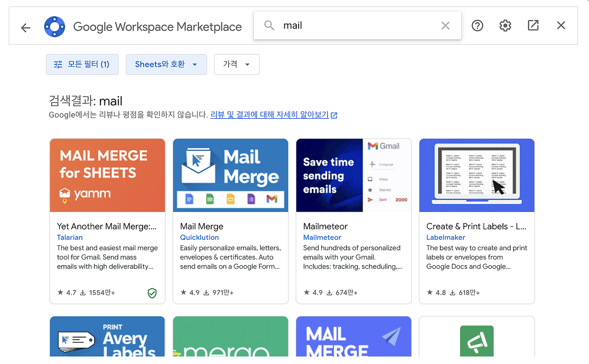Click the download icon on Yet Another Mail Merge card
Screen dimensions: 589x364
(83, 292)
